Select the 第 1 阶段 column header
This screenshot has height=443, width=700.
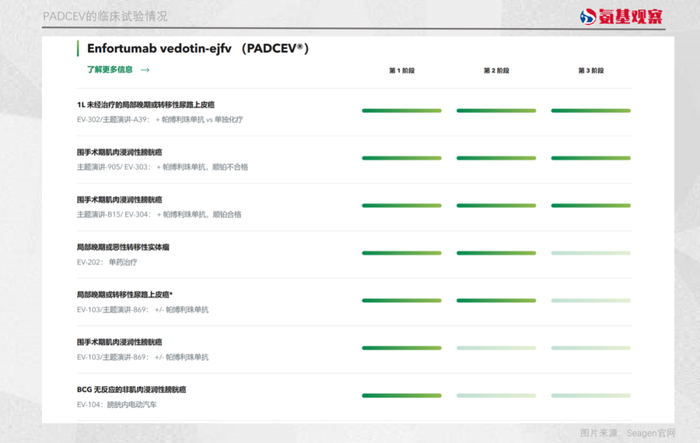click(x=402, y=71)
